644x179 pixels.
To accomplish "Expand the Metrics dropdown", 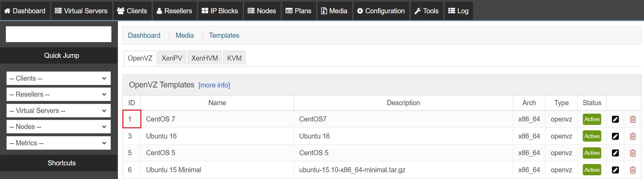I will (x=58, y=143).
